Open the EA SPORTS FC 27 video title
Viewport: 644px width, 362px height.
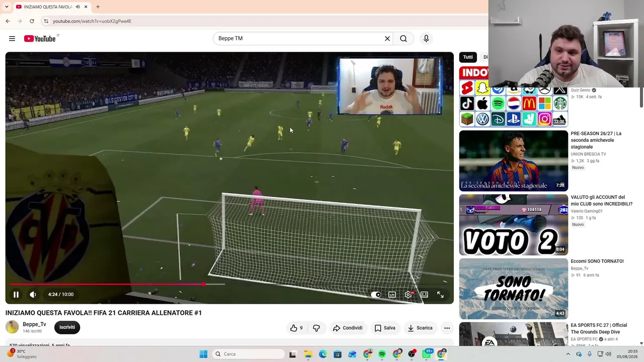point(599,328)
